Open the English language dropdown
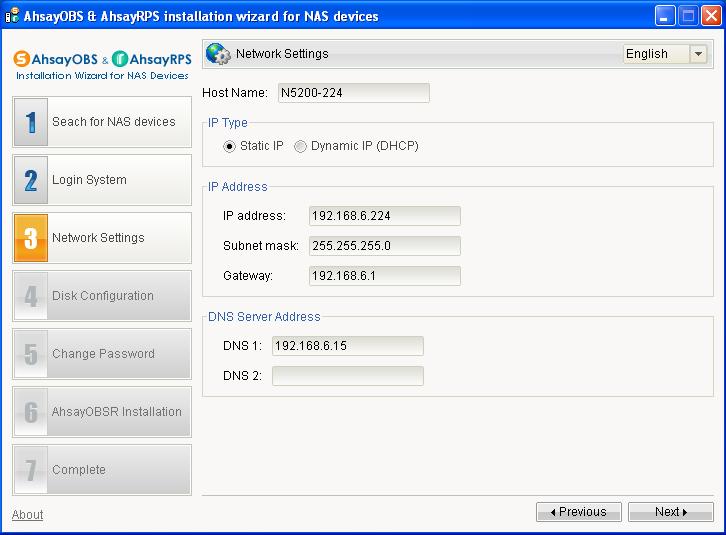The height and width of the screenshot is (535, 726). (x=665, y=54)
